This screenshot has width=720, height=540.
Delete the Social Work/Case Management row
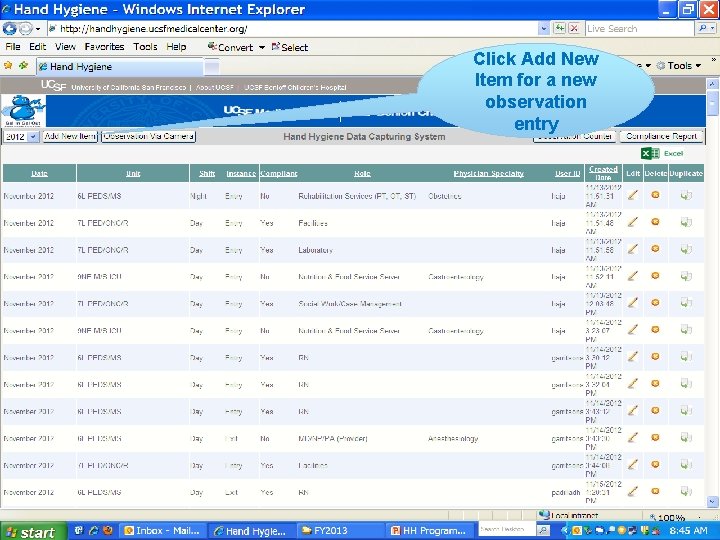655,302
